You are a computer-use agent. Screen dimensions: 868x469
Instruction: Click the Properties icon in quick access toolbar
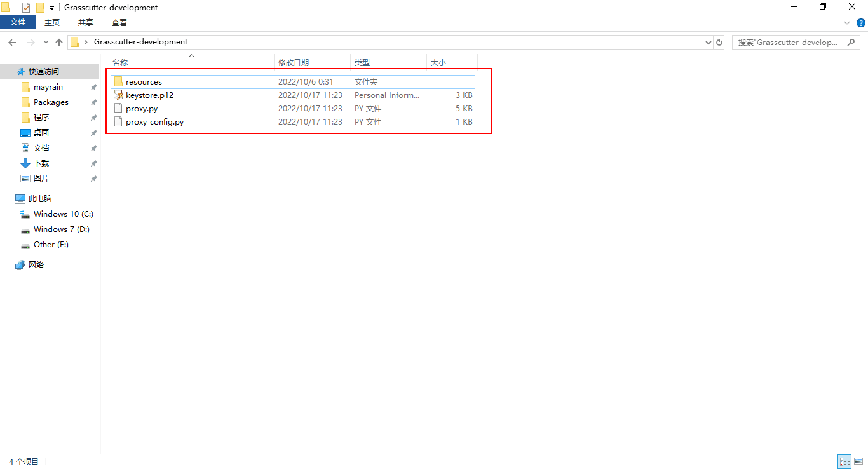[x=26, y=8]
